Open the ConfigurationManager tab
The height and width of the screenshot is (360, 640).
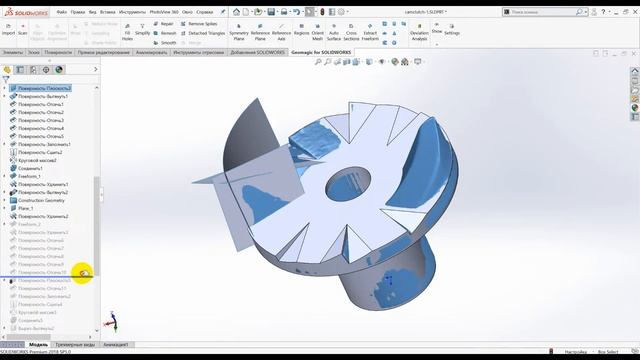(33, 70)
